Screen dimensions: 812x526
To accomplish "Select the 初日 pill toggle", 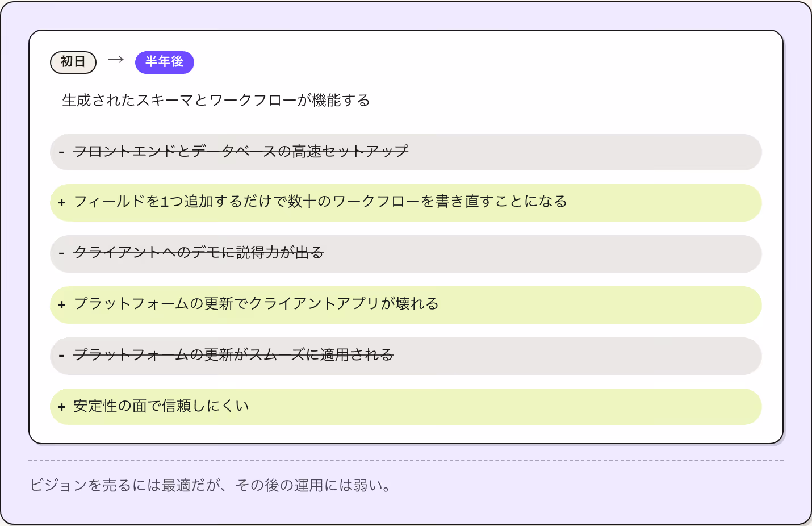I will click(x=73, y=62).
